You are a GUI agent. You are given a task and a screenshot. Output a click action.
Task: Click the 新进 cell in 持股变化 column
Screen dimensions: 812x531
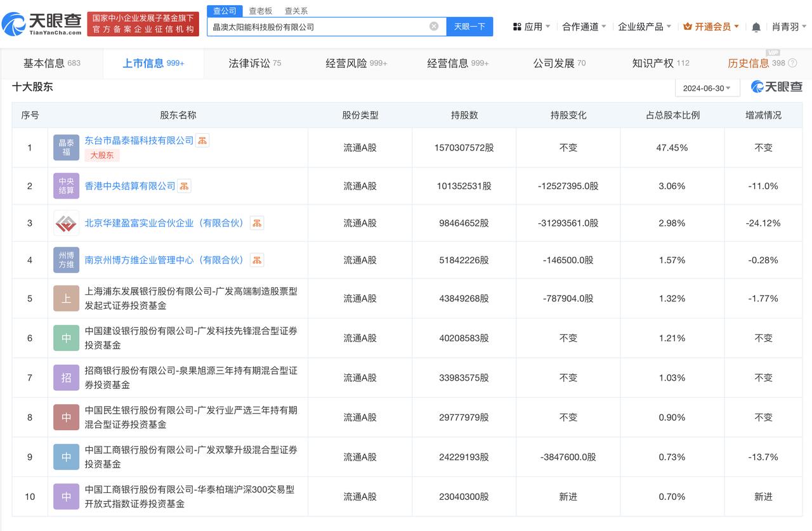click(x=568, y=497)
